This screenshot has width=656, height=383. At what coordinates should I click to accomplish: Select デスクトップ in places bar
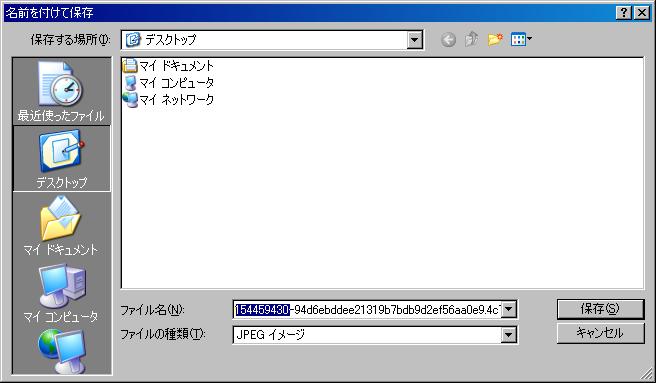pos(62,158)
